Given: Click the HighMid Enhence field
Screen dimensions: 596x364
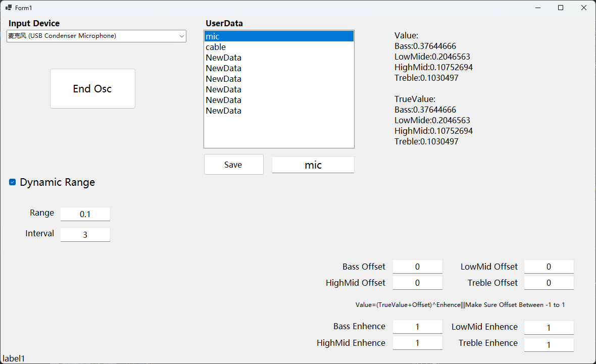Looking at the screenshot, I should click(x=417, y=343).
